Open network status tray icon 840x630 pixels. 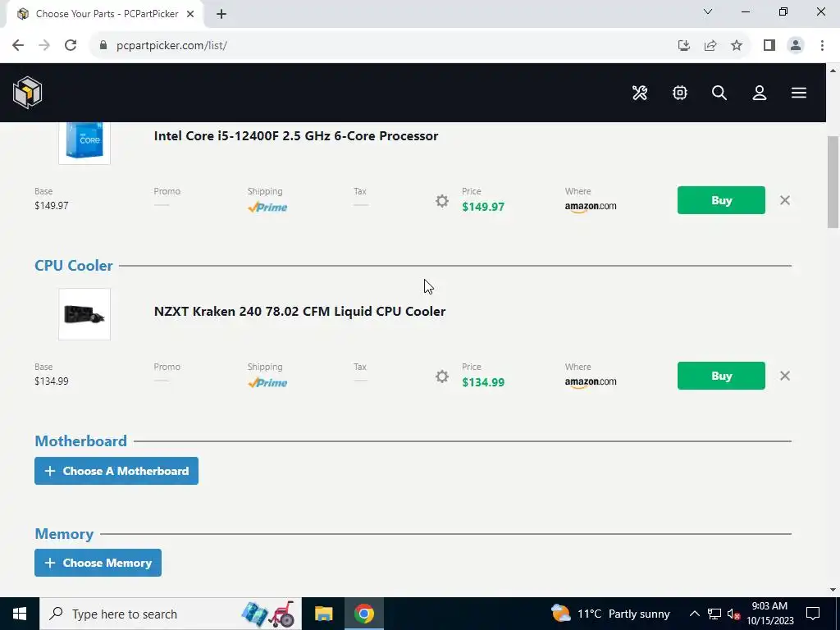[714, 614]
